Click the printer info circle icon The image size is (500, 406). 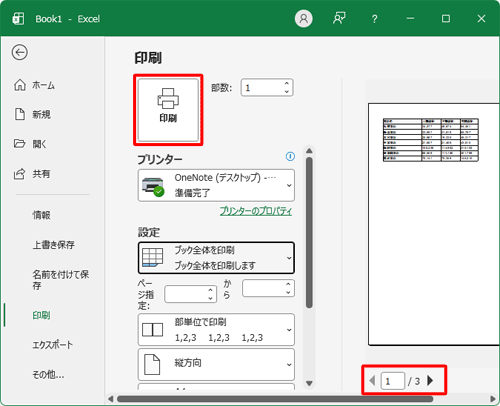(x=290, y=156)
